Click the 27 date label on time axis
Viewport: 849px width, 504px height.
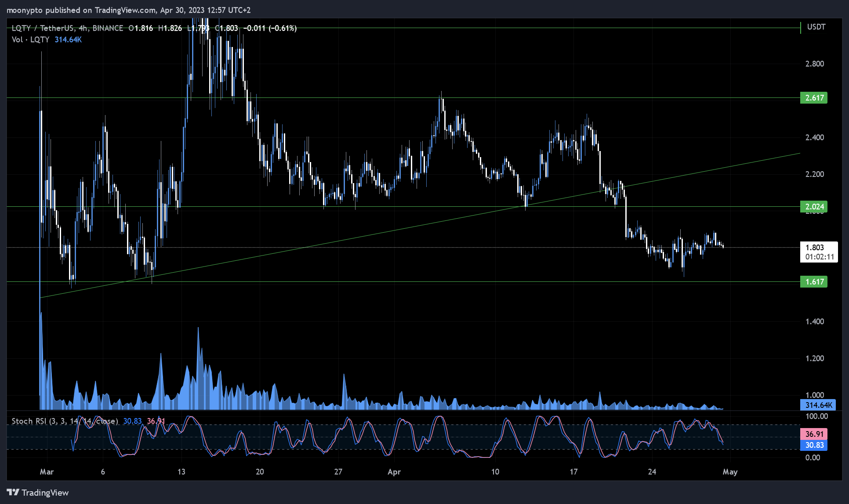338,472
